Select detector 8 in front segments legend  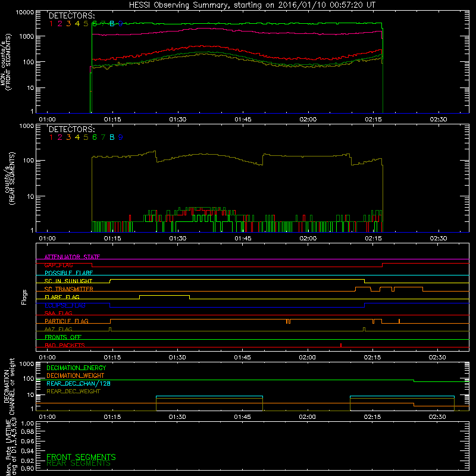(112, 24)
